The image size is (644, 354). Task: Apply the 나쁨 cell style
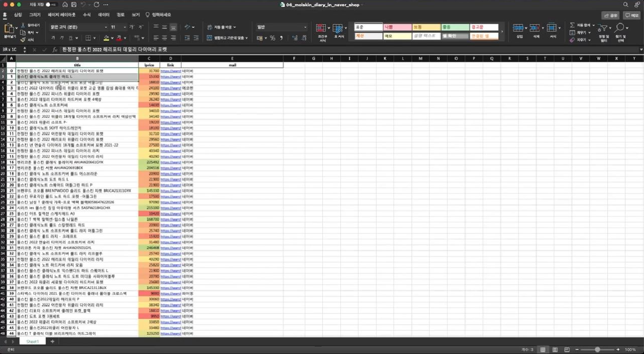(398, 28)
